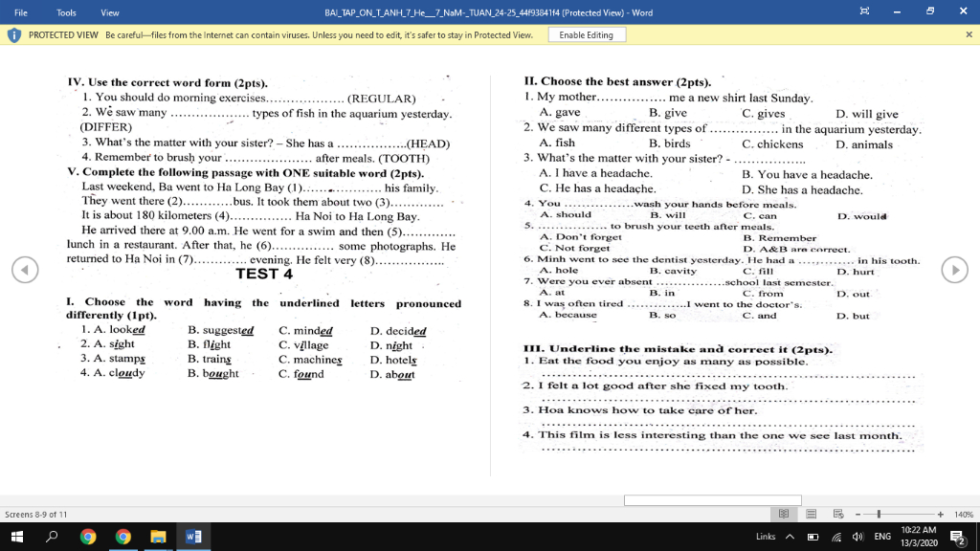Click heading 'V. Complete the following passage'
The width and height of the screenshot is (980, 551).
point(246,172)
